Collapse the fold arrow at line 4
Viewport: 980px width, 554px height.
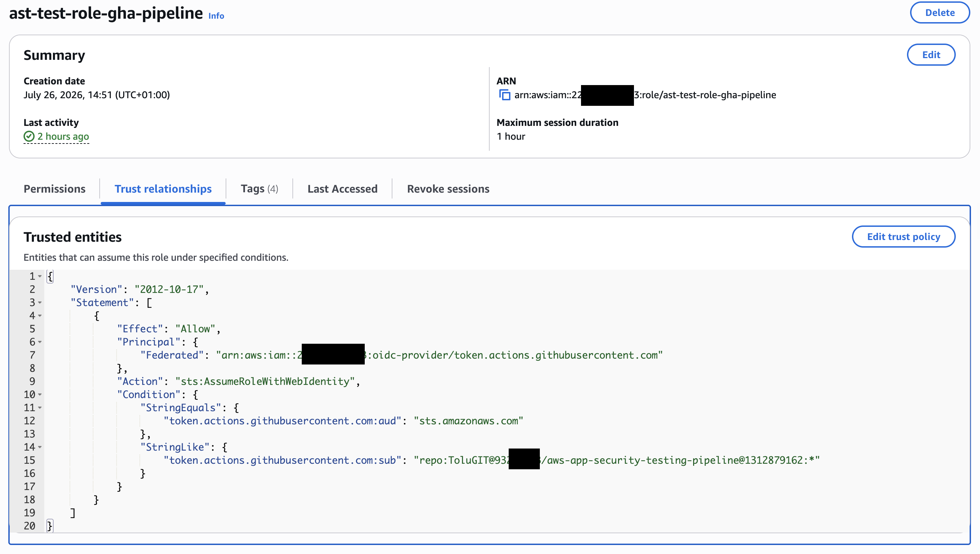(x=40, y=316)
